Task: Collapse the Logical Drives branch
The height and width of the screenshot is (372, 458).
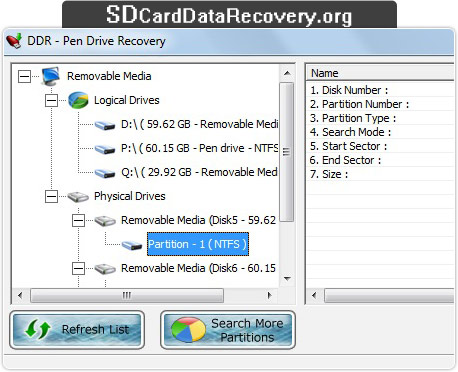Action: coord(51,101)
